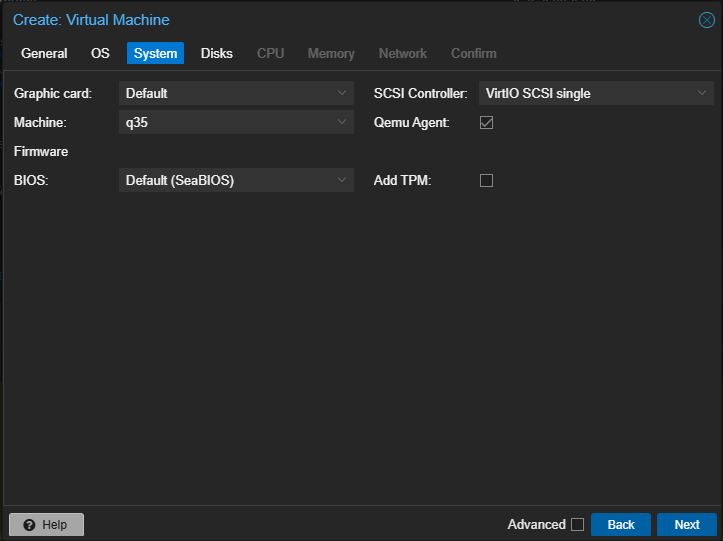Click the Help question mark icon

pos(29,525)
